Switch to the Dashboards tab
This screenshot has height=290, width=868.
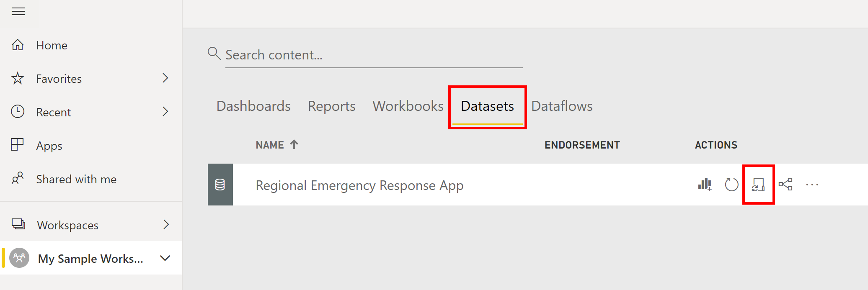[x=253, y=106]
